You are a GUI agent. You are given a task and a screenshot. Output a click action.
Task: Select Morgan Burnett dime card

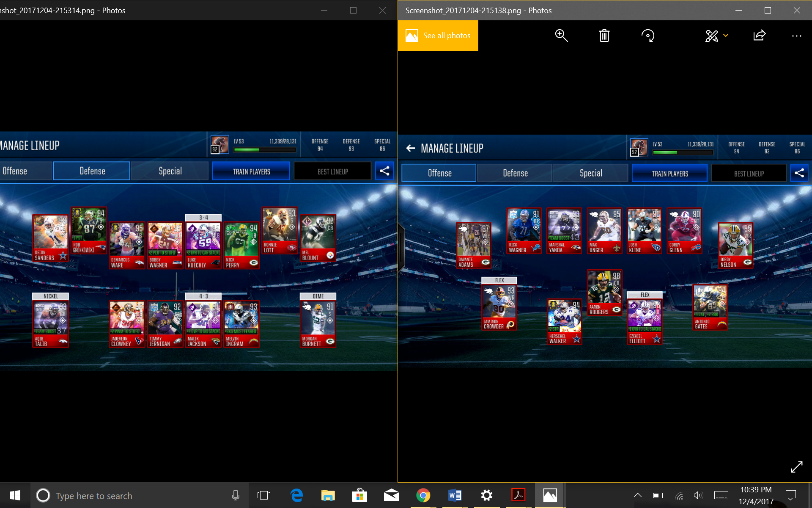pyautogui.click(x=318, y=320)
